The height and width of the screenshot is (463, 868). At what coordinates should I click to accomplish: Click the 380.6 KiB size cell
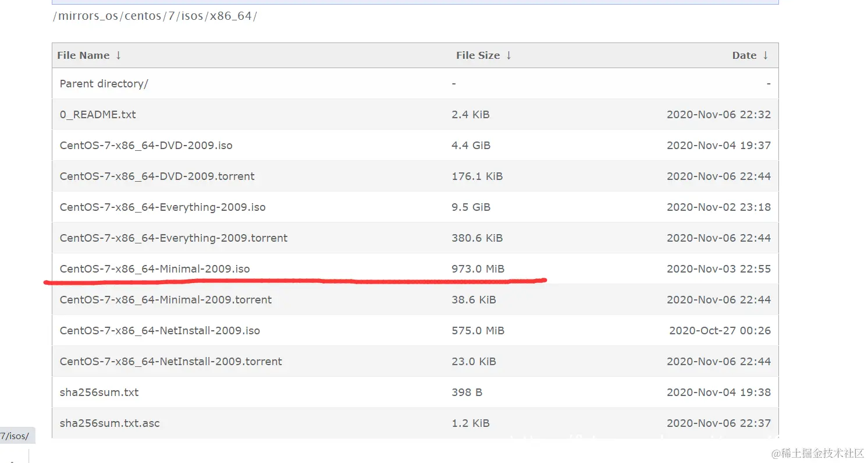click(477, 238)
